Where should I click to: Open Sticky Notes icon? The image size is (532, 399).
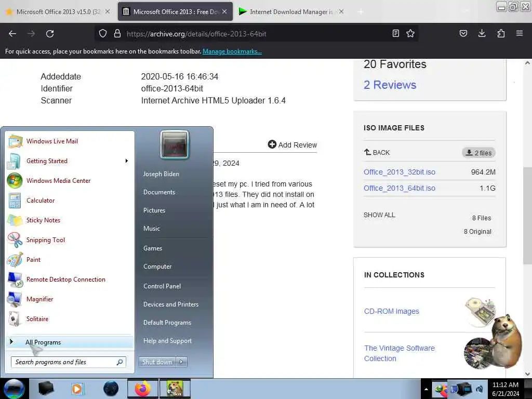tap(15, 220)
